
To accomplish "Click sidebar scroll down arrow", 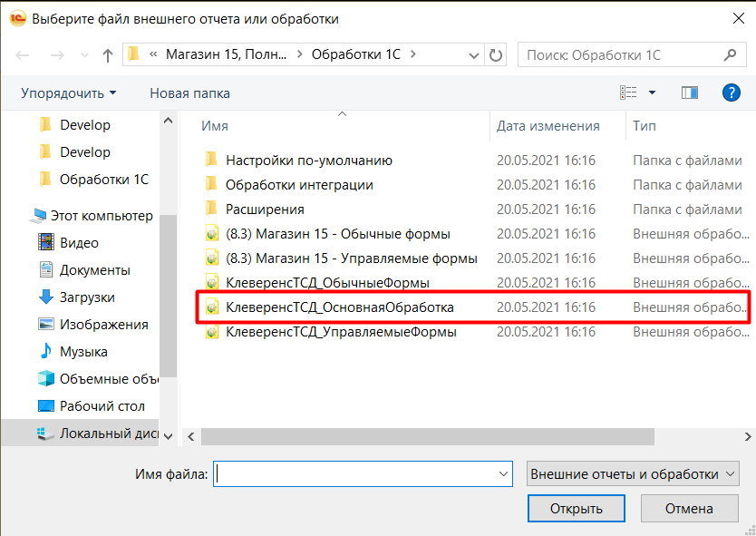I will [169, 436].
